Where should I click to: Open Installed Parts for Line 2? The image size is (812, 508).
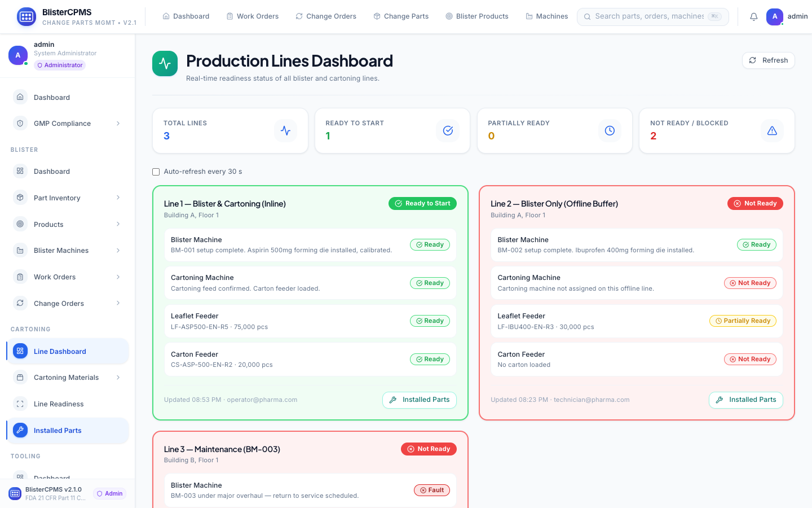(x=745, y=400)
